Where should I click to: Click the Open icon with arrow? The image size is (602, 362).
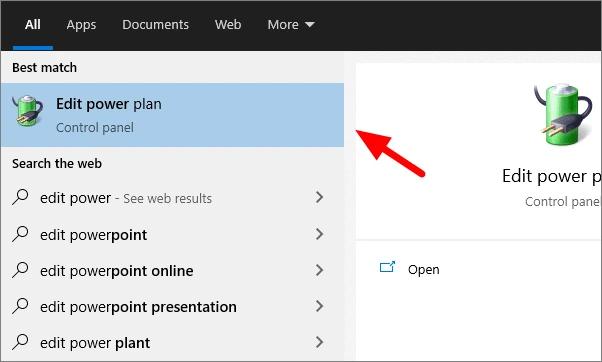[387, 267]
